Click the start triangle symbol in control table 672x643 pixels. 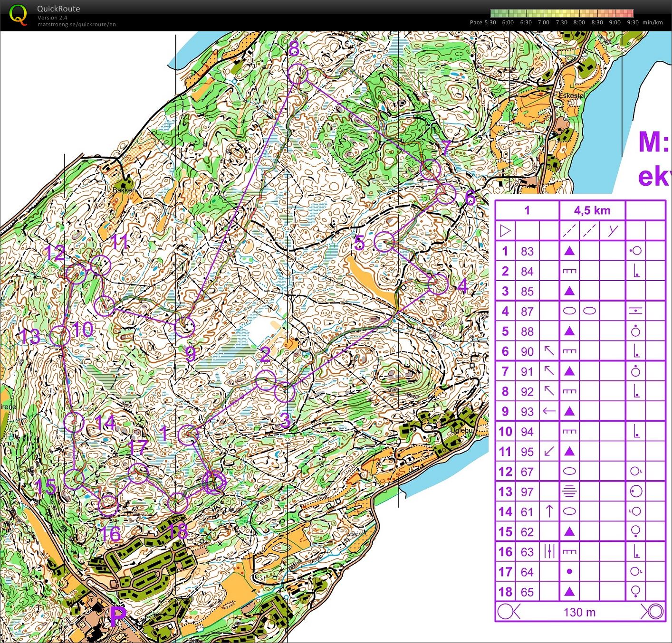[x=505, y=231]
